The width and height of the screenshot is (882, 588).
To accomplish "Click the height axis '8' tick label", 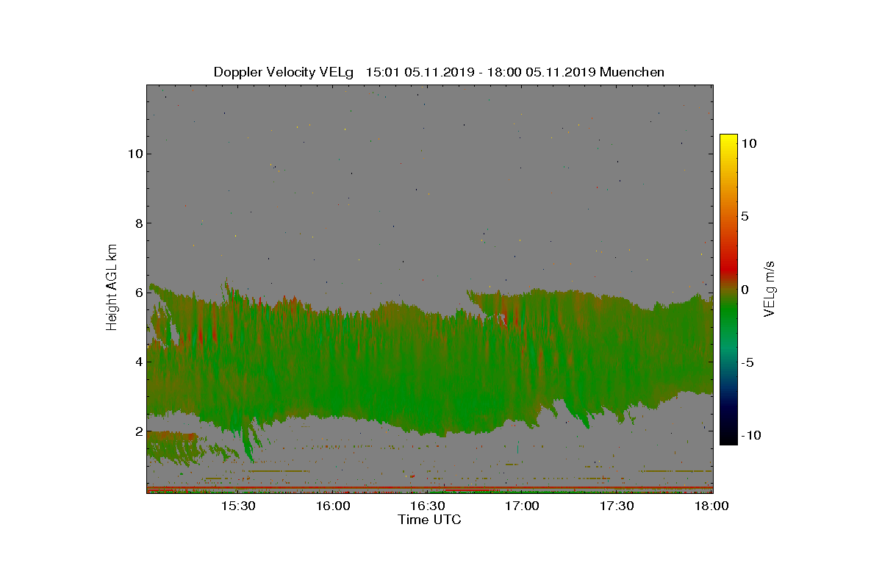I will click(x=137, y=223).
